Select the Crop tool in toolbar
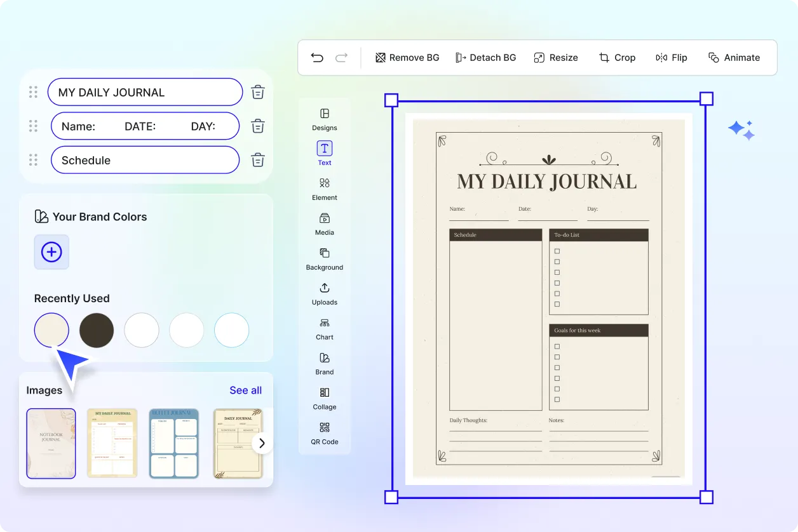798x532 pixels. [x=617, y=58]
